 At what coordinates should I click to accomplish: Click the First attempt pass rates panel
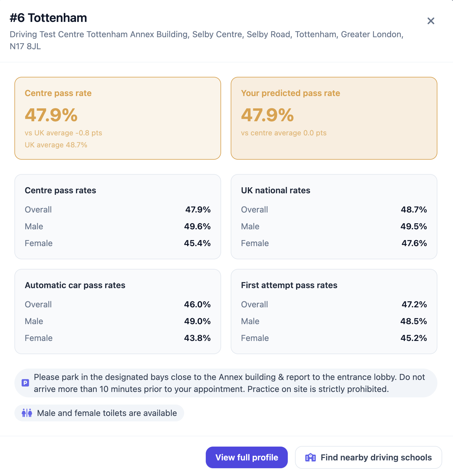click(x=333, y=312)
